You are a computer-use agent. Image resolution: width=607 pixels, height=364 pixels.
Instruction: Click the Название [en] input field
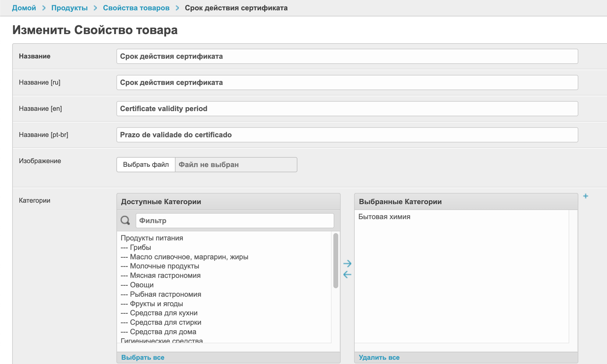coord(347,109)
